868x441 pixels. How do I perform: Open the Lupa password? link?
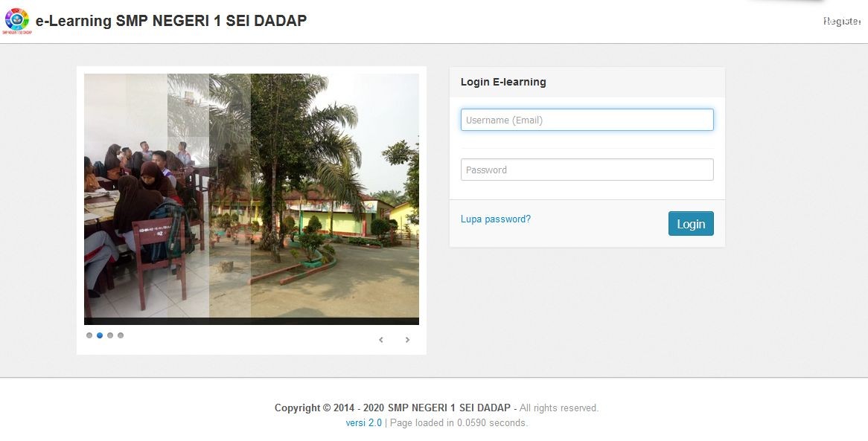(496, 219)
